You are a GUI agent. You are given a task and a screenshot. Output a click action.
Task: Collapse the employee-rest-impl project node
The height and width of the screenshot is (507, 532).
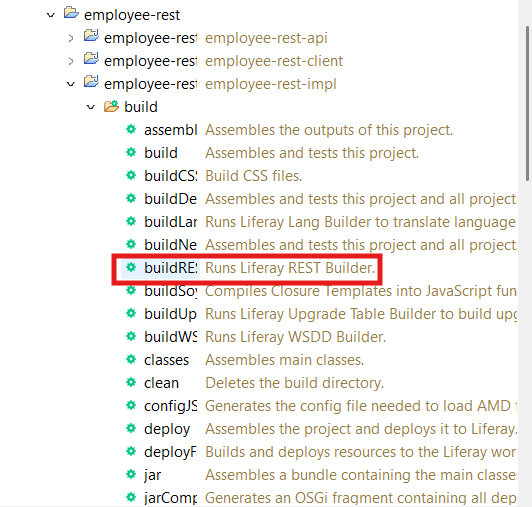pyautogui.click(x=71, y=84)
